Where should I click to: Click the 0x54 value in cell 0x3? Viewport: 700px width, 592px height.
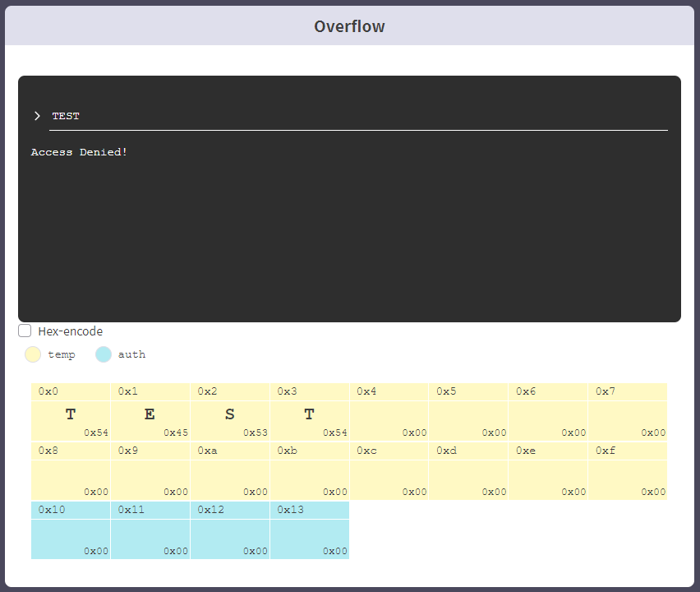335,432
